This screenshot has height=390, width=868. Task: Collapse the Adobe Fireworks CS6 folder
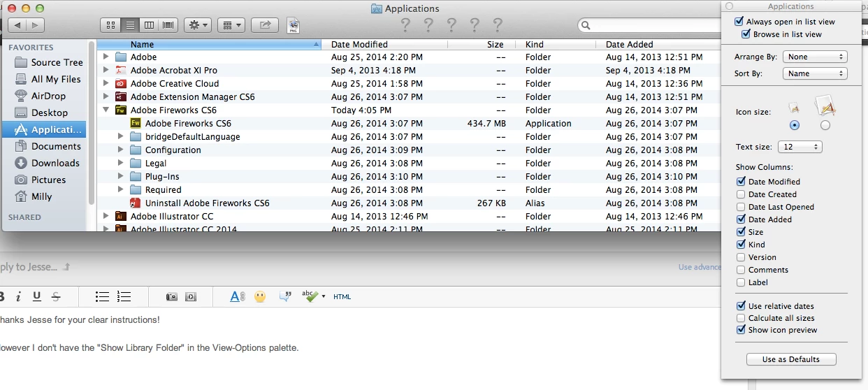(x=106, y=110)
